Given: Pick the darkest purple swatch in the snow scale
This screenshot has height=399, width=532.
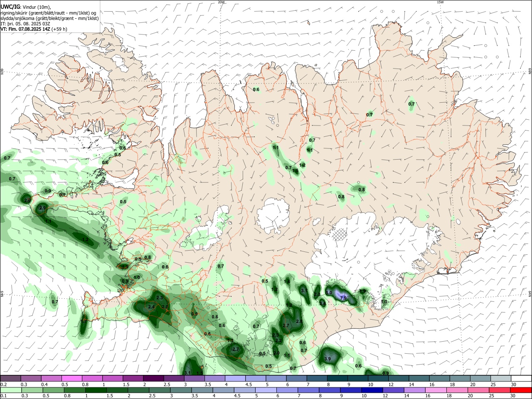Looking at the screenshot, I should tap(153, 378).
